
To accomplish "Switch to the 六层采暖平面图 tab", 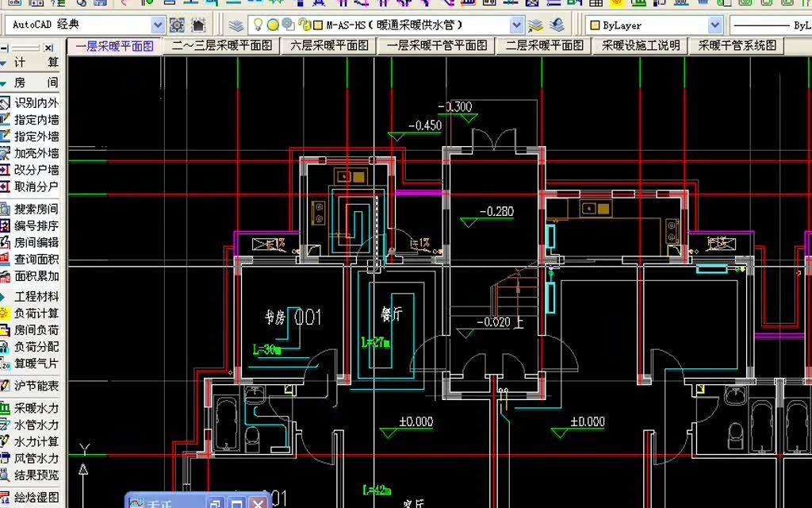I will 330,45.
